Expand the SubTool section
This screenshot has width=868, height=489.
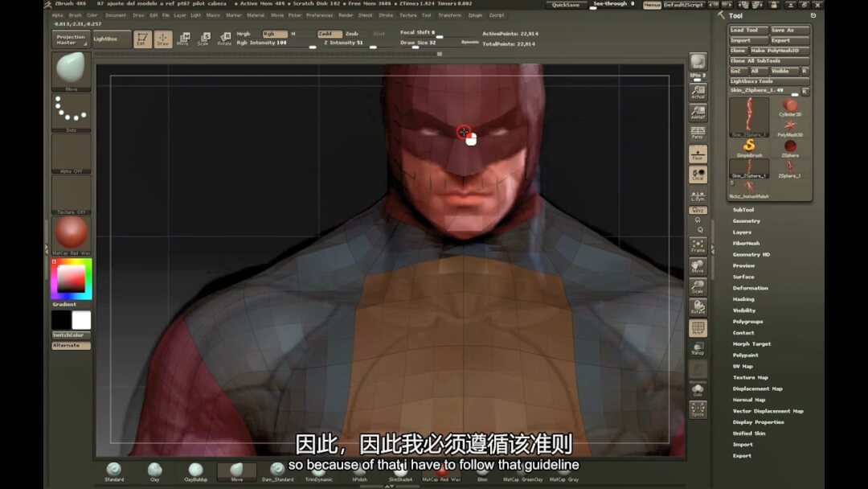pyautogui.click(x=743, y=210)
